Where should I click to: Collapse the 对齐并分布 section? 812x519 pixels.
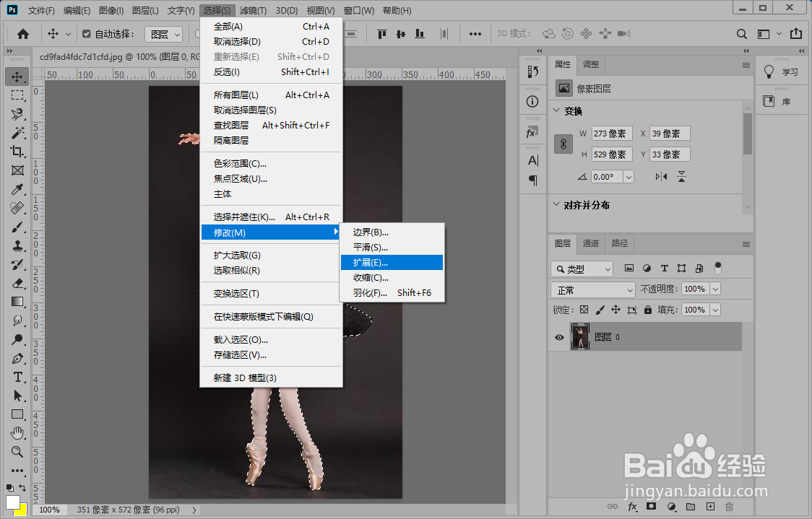557,204
